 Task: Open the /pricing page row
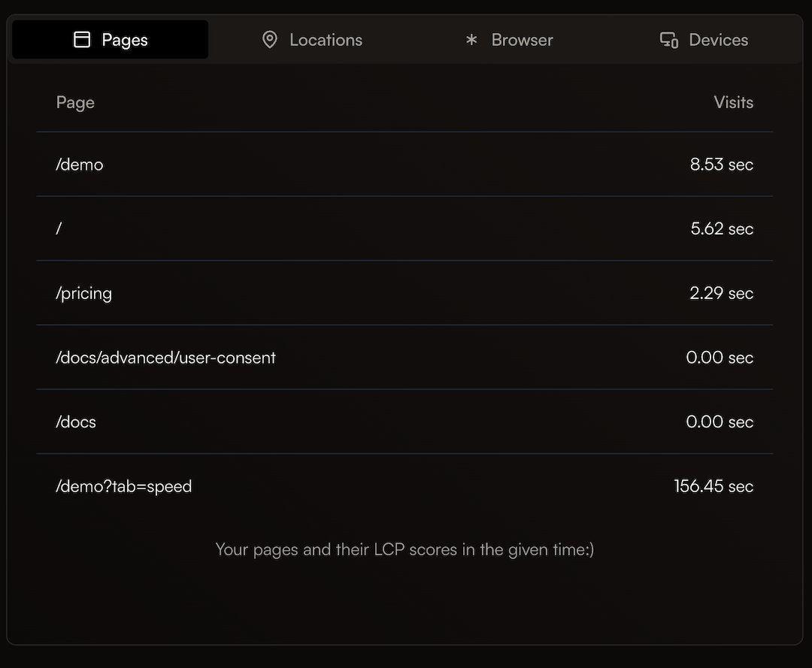[x=83, y=293]
